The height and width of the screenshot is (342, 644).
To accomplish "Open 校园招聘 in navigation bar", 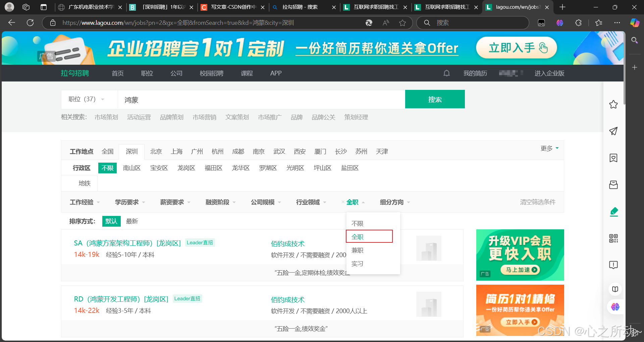I will [211, 73].
